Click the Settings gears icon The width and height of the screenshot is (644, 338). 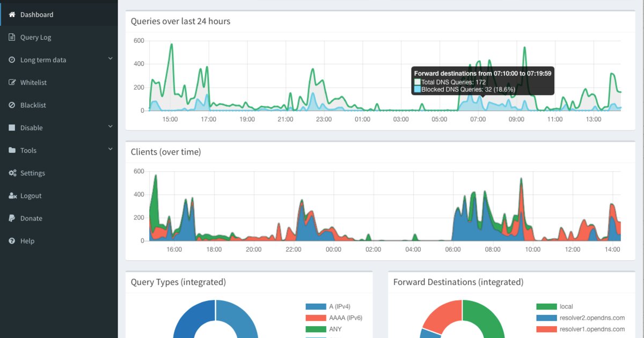click(x=12, y=173)
